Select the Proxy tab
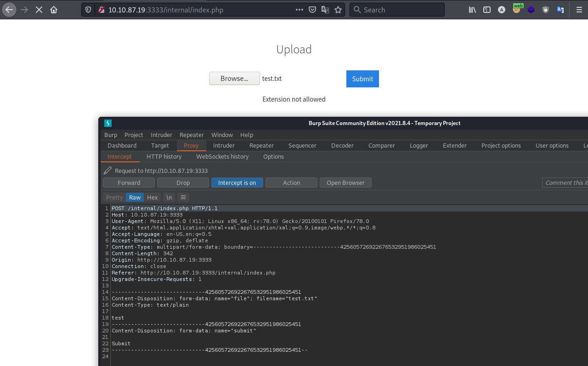 (x=191, y=145)
